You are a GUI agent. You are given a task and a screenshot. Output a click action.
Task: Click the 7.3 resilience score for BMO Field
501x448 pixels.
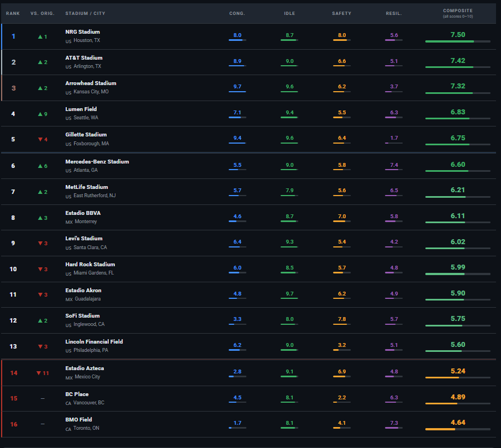pos(394,423)
